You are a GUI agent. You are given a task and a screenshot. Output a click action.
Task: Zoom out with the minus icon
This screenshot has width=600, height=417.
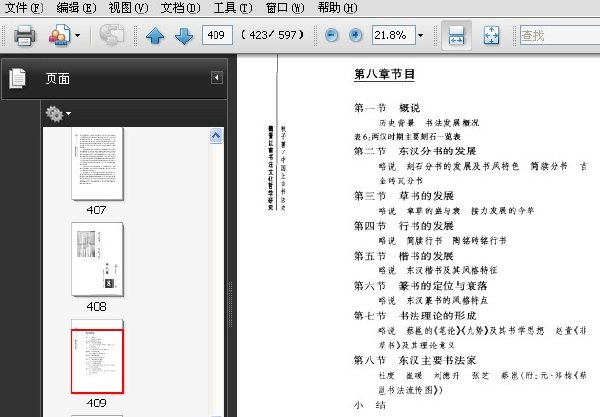pyautogui.click(x=331, y=36)
